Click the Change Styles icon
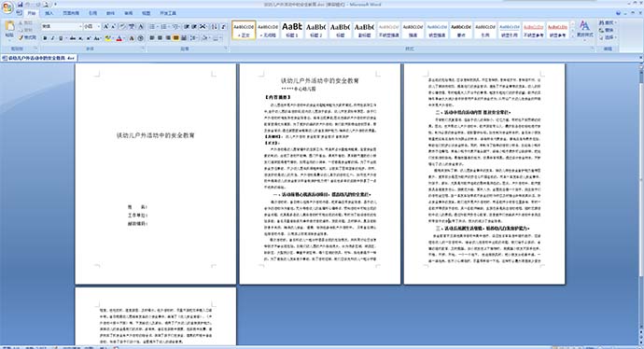644x349 pixels. [x=584, y=29]
